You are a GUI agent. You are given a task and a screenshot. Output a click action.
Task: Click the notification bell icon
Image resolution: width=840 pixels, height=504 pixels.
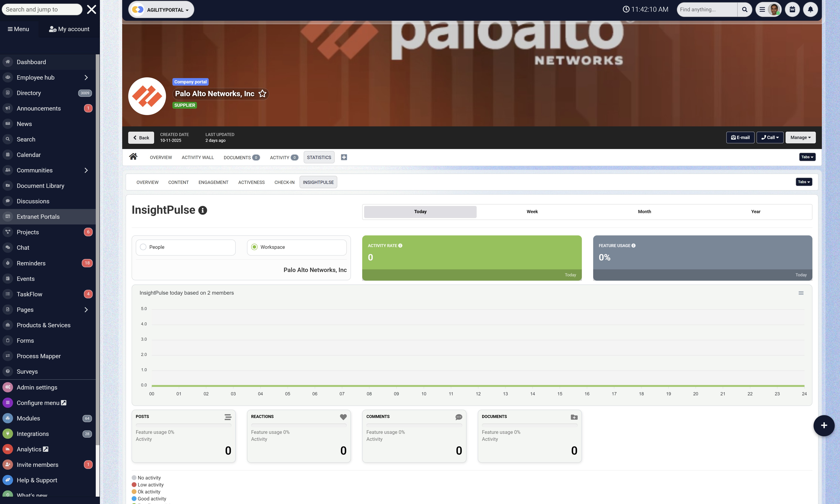(810, 9)
